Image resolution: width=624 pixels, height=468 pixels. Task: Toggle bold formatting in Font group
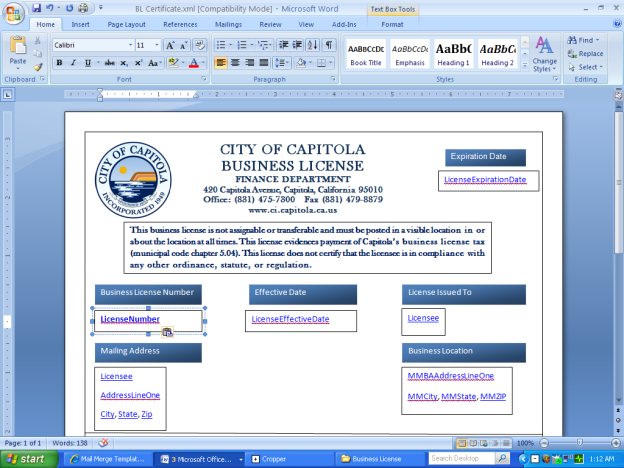pyautogui.click(x=59, y=62)
